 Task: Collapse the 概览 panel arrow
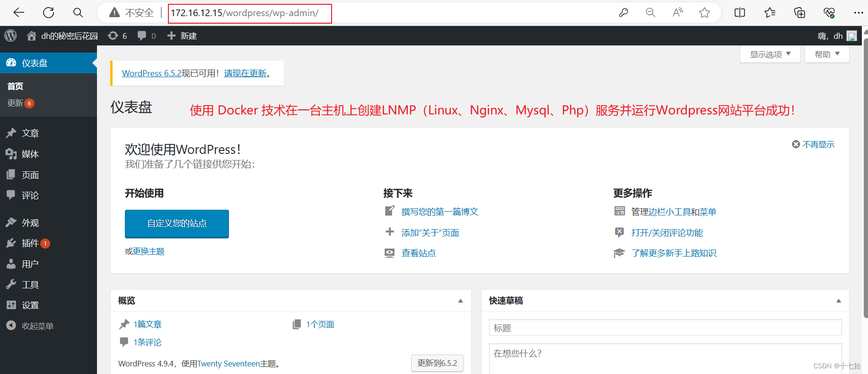click(x=460, y=301)
